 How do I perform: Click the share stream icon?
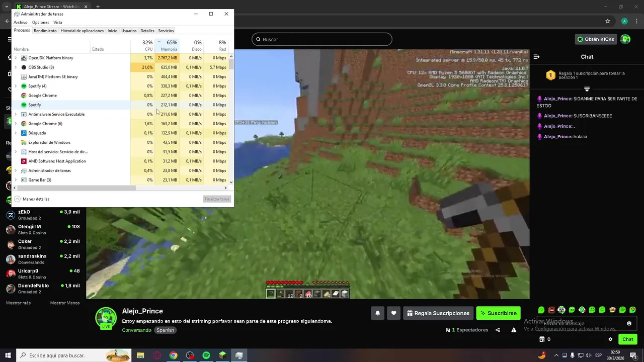pos(498,330)
